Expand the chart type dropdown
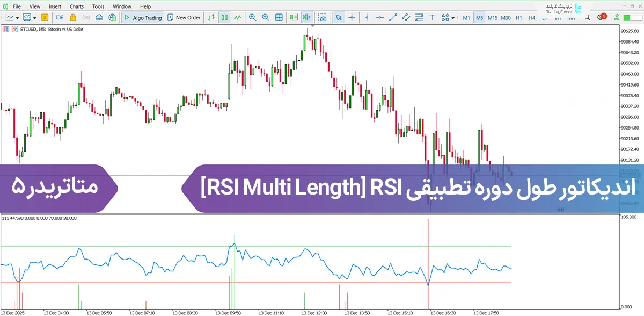The width and height of the screenshot is (644, 316). pyautogui.click(x=18, y=17)
